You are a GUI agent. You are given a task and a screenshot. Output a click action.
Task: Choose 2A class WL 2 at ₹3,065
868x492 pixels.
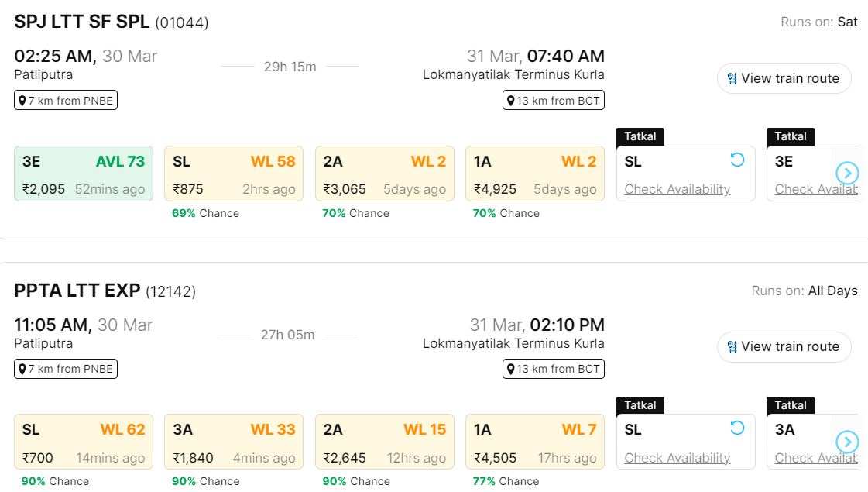(384, 174)
